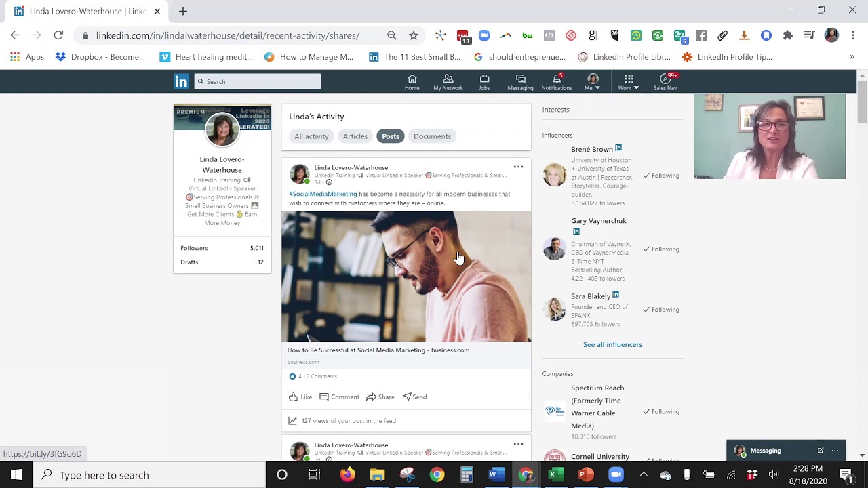Open PowerPoint from the taskbar
This screenshot has height=488, width=868.
point(586,475)
